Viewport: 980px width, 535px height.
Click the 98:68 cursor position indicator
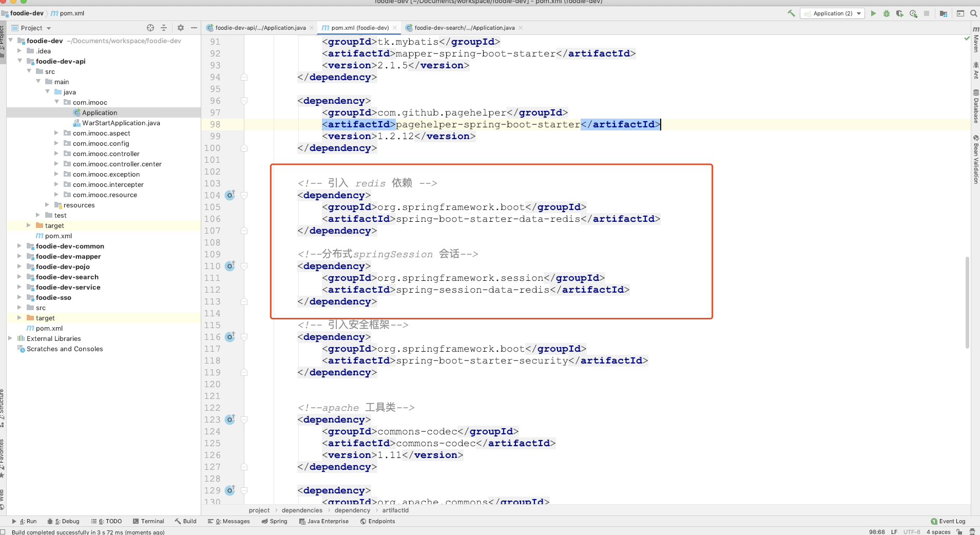click(877, 532)
